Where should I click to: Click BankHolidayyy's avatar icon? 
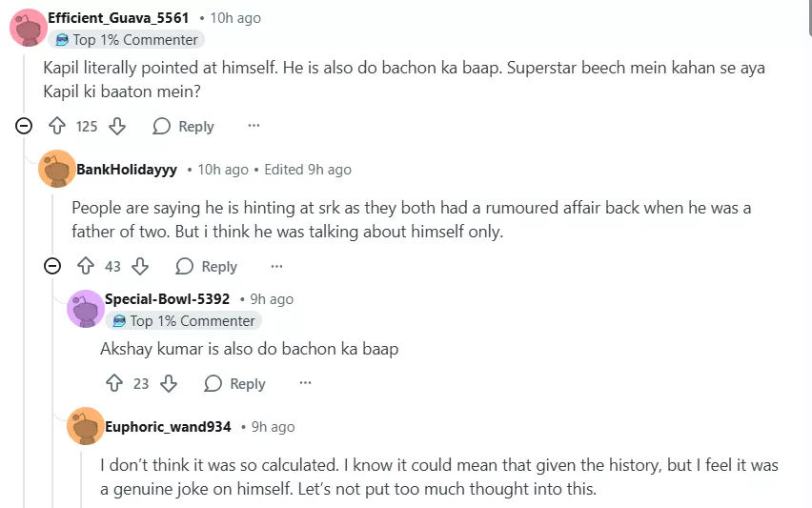point(57,169)
